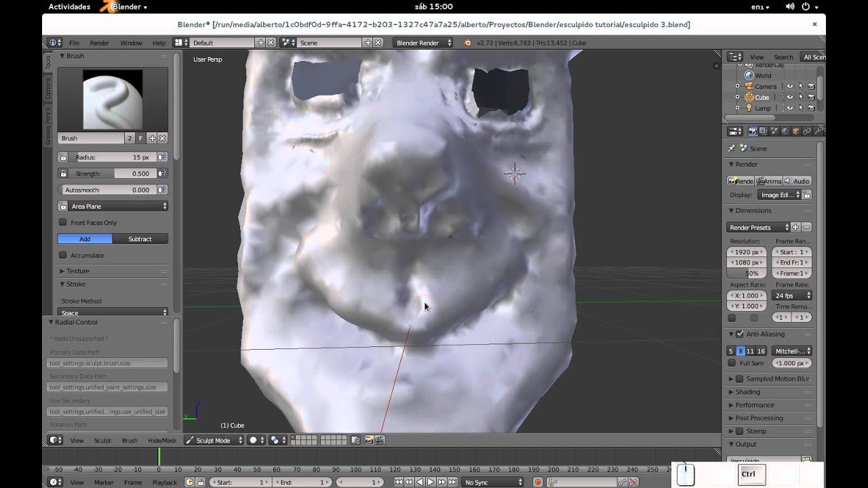Screen dimensions: 868x488
Task: Click auto keying record button
Action: (538, 483)
